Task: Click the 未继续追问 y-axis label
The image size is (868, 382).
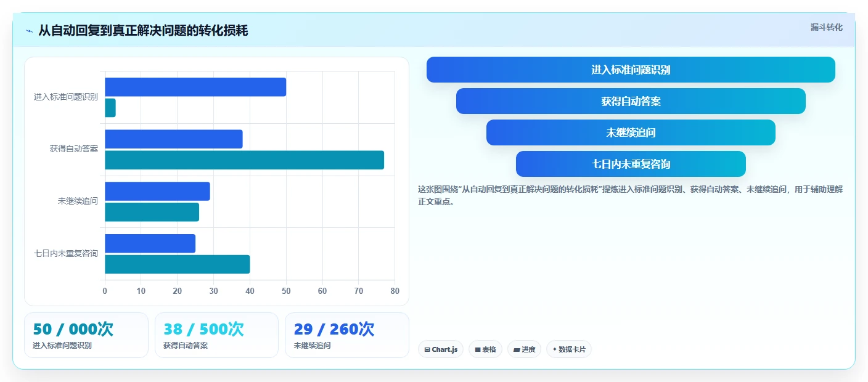Action: tap(78, 201)
